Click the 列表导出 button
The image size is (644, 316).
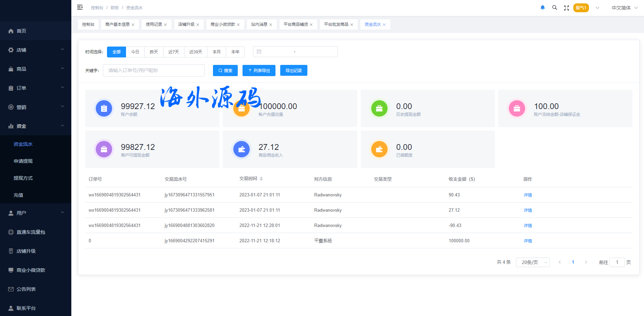coord(259,71)
